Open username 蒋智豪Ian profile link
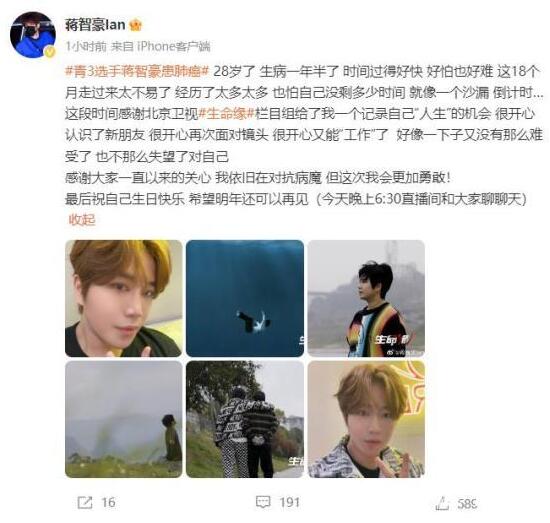 [95, 25]
